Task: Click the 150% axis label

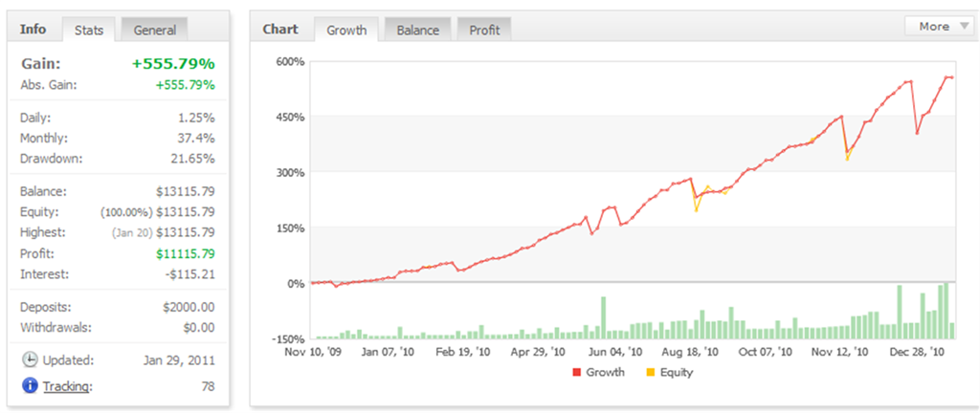Action: coord(290,228)
